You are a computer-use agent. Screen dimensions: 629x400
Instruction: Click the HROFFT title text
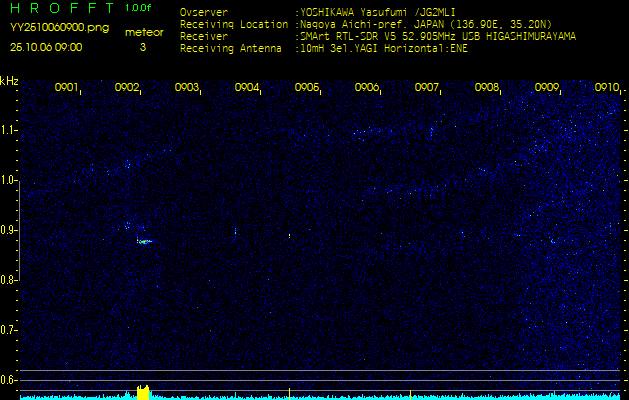64,8
